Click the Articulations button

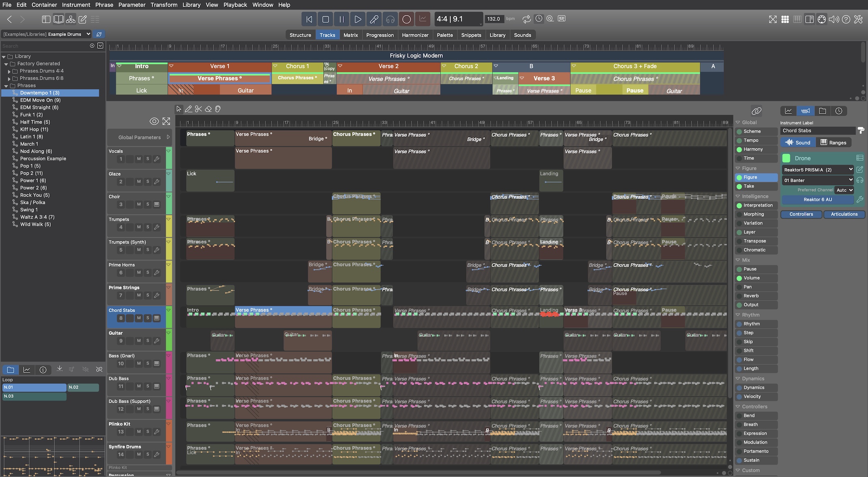[844, 214]
